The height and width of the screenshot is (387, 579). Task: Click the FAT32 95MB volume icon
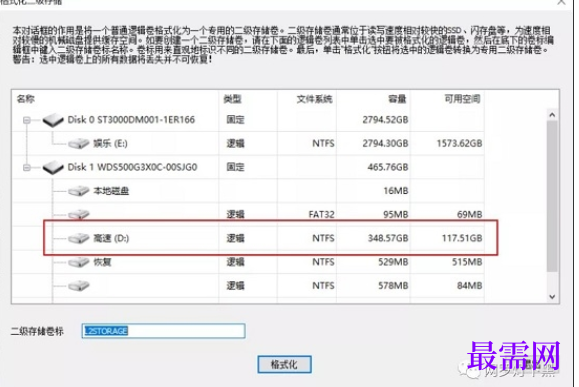pos(79,214)
